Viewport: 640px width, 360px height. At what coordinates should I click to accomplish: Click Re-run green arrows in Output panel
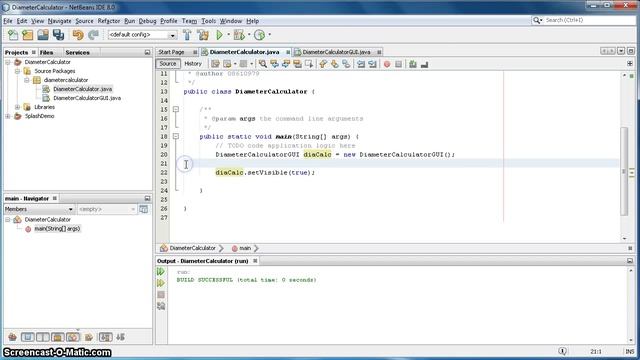click(x=161, y=272)
